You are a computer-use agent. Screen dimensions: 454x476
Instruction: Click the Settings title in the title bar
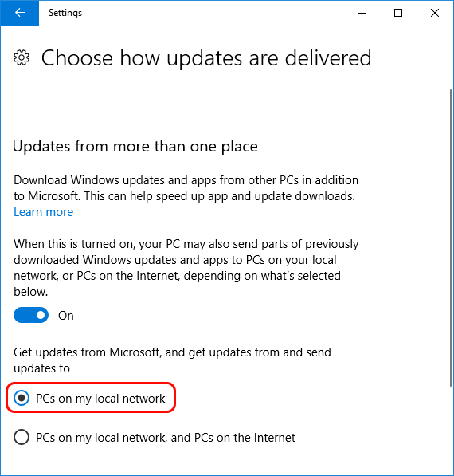click(x=65, y=13)
